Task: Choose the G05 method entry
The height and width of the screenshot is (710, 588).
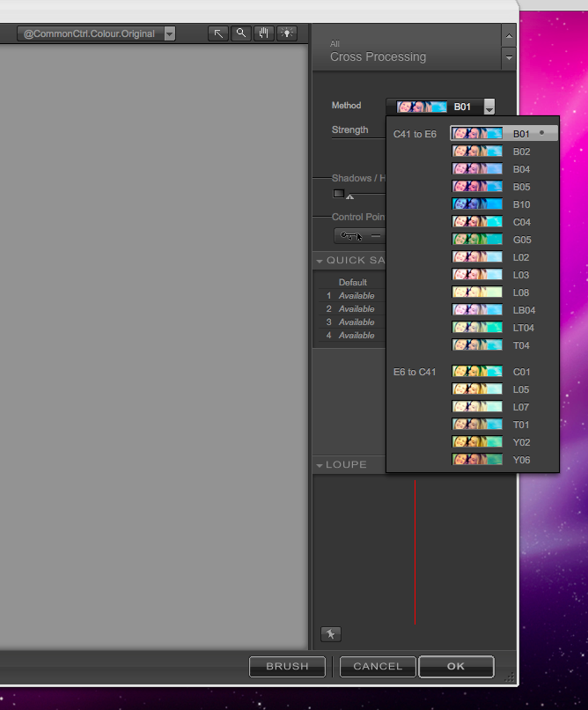Action: (x=503, y=240)
